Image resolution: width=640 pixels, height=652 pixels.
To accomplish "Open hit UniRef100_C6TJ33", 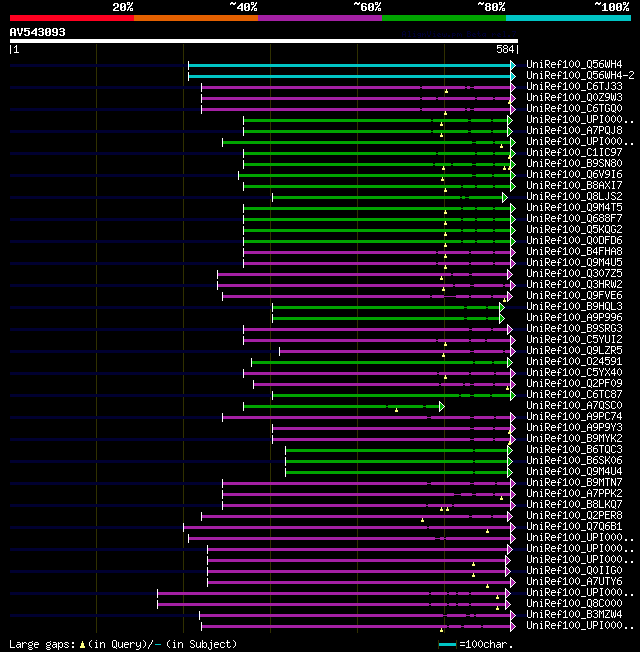I will (x=574, y=86).
